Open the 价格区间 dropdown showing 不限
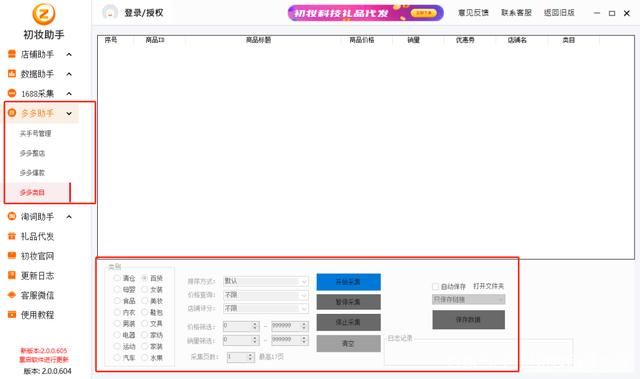The image size is (640, 379). point(266,295)
